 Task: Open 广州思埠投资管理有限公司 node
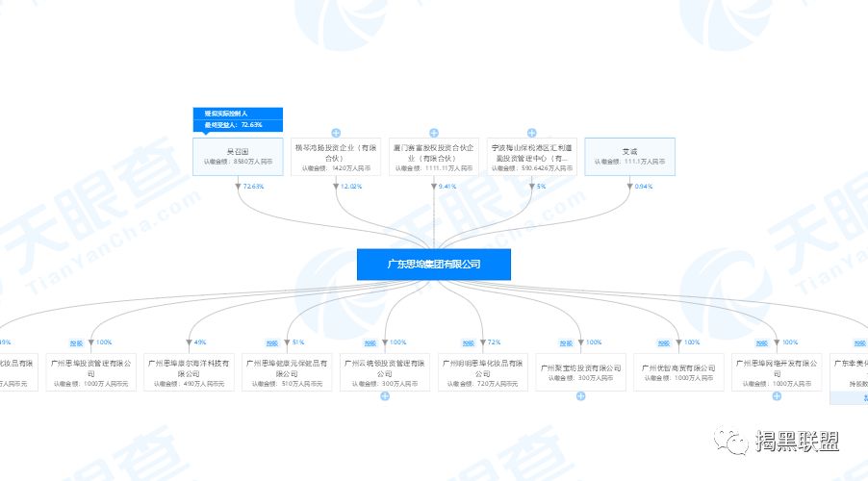click(x=90, y=372)
